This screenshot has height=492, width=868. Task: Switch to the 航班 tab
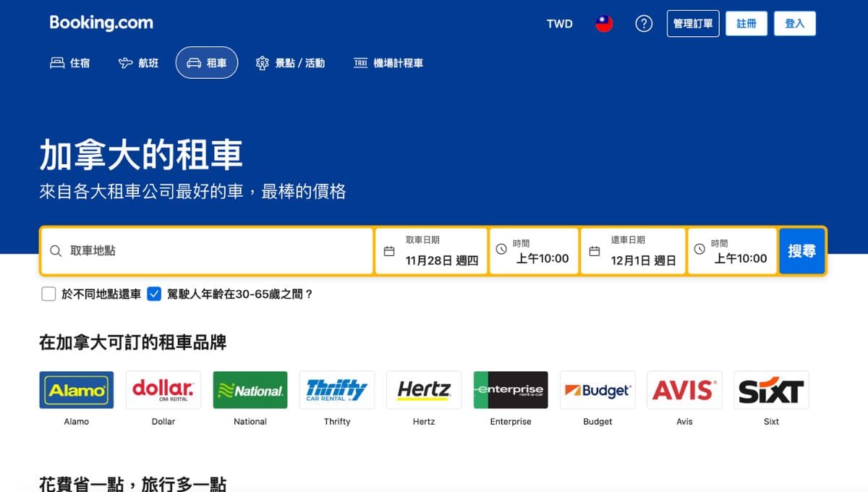[x=138, y=63]
